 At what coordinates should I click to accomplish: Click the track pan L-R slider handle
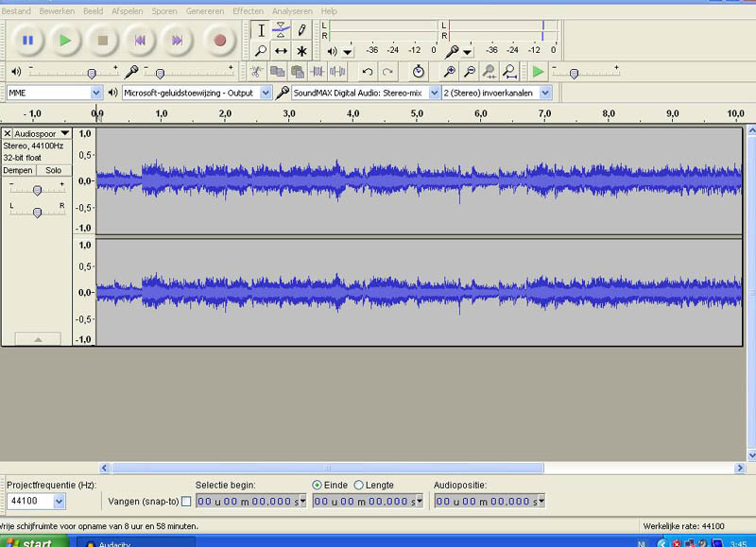[37, 212]
